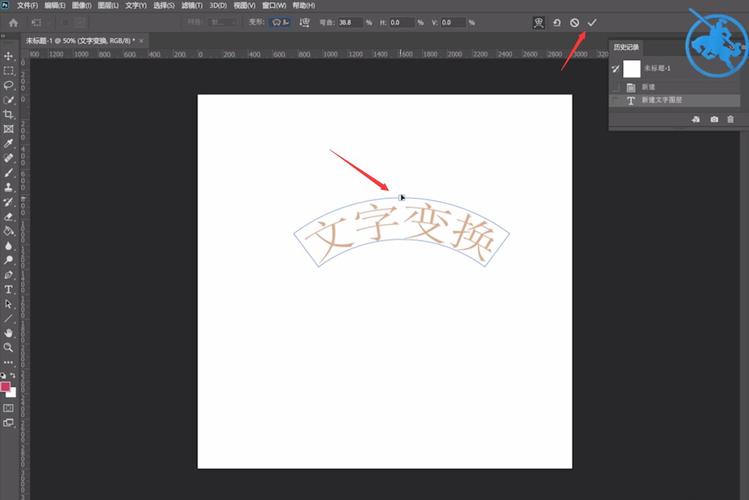
Task: Open the Help (帮助) menu
Action: tap(303, 5)
